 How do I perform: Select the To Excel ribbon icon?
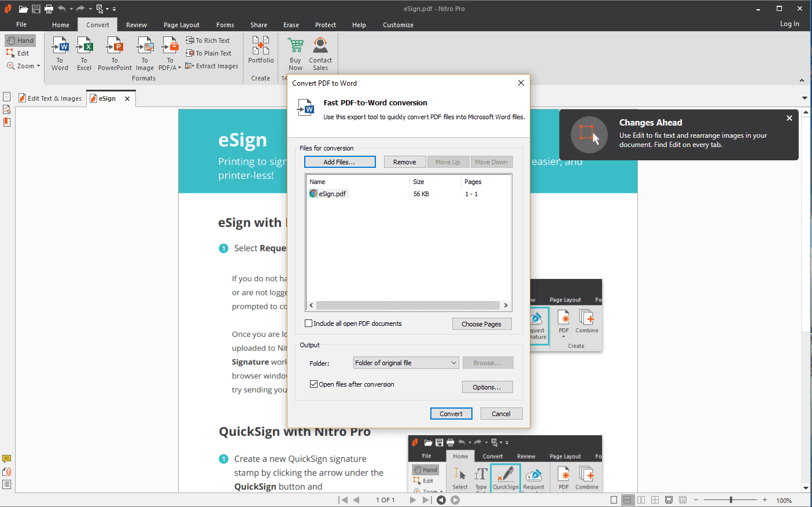[84, 47]
